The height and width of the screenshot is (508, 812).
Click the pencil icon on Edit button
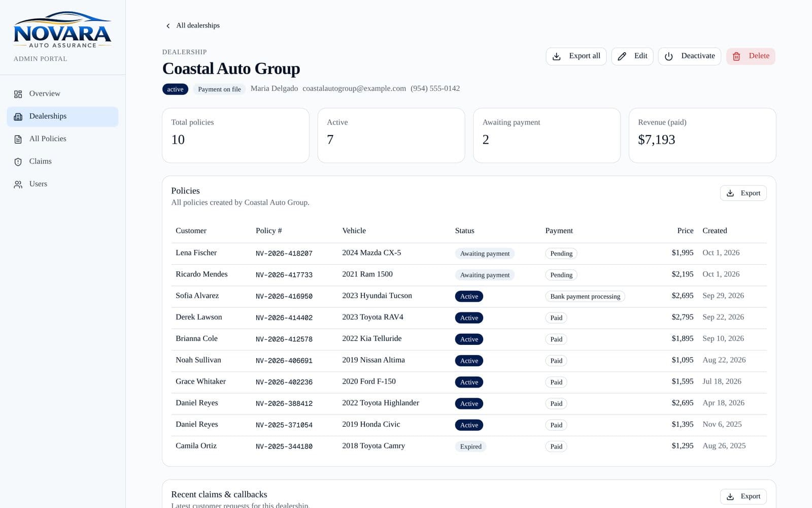[x=622, y=56]
